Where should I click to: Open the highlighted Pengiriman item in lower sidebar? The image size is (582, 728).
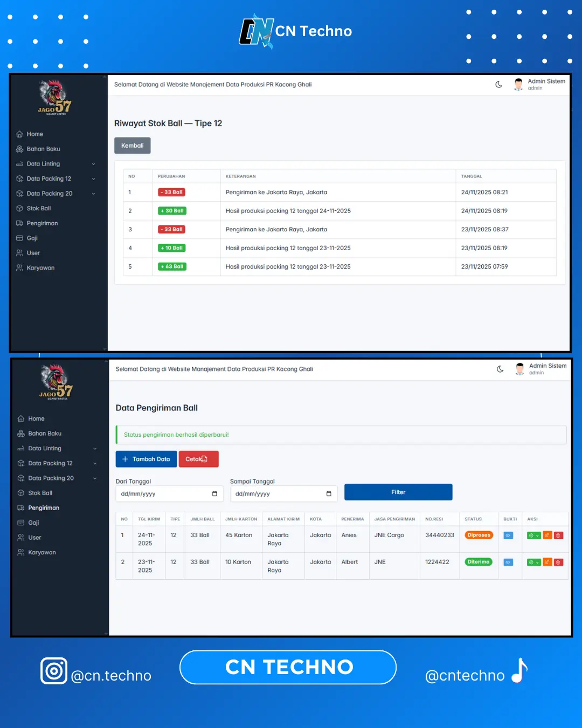pos(44,508)
